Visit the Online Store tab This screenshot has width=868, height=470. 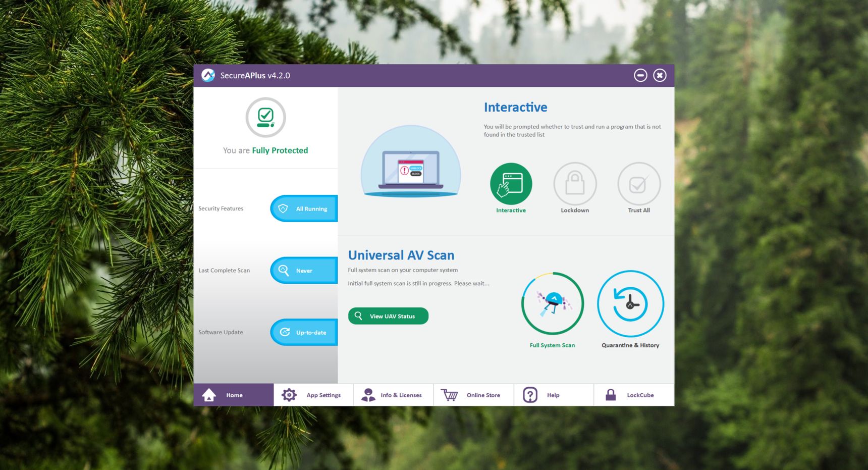click(474, 395)
